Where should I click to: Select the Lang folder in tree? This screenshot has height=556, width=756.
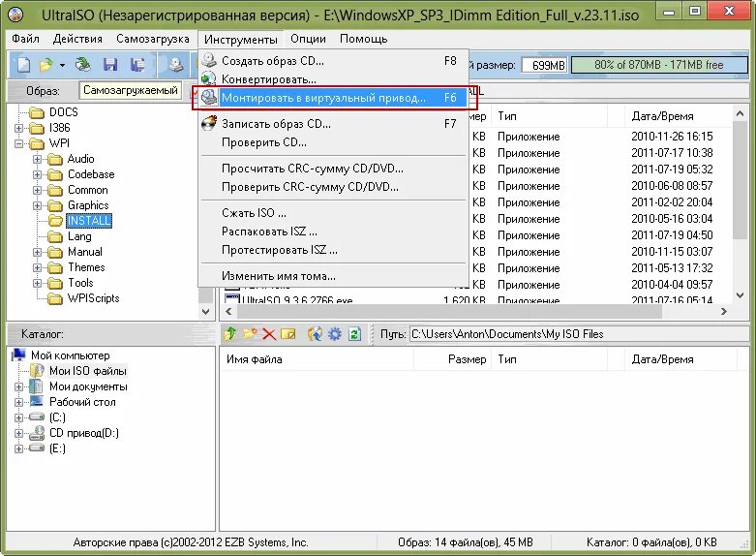(x=79, y=236)
